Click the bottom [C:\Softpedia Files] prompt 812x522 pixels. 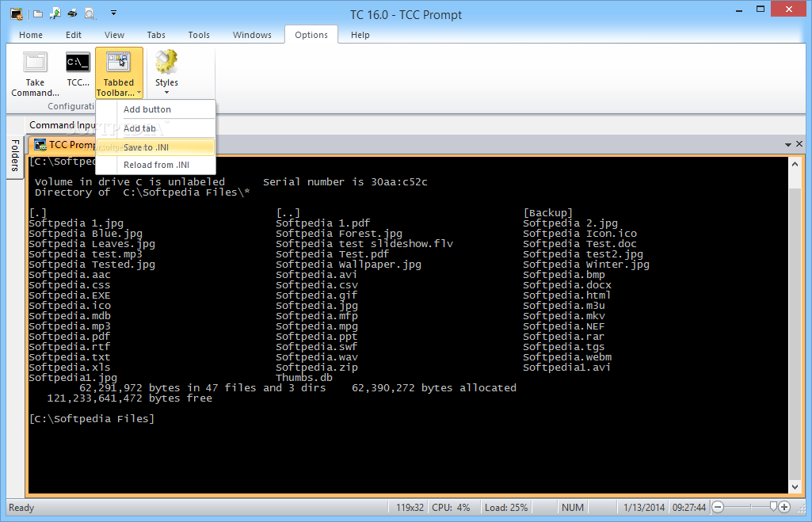tap(92, 418)
